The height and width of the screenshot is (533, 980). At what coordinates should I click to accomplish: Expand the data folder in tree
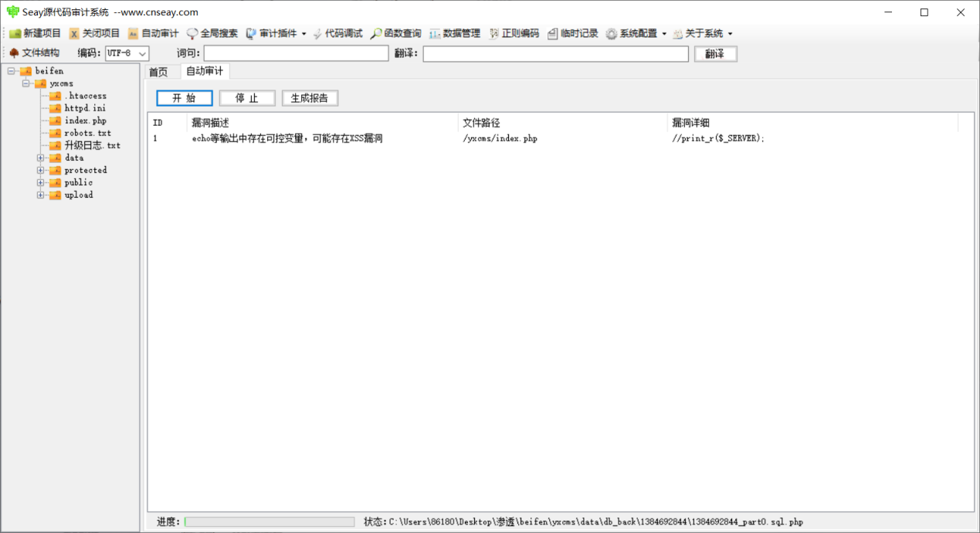40,158
